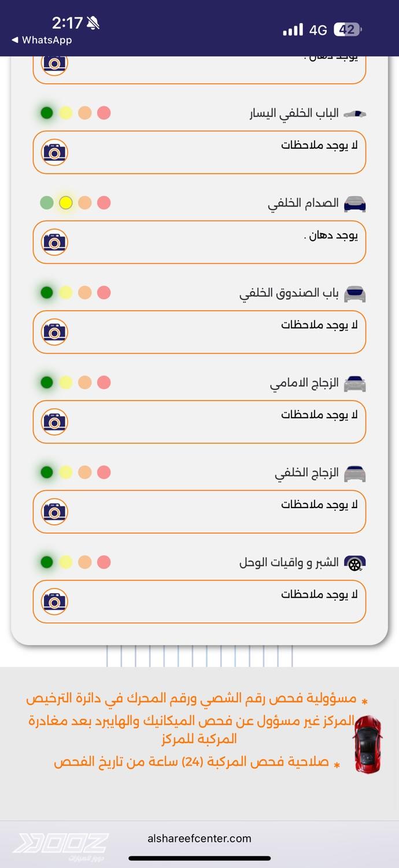The image size is (399, 868).
Task: Open camera photo for الصدام الخلفي
Action: tap(54, 242)
